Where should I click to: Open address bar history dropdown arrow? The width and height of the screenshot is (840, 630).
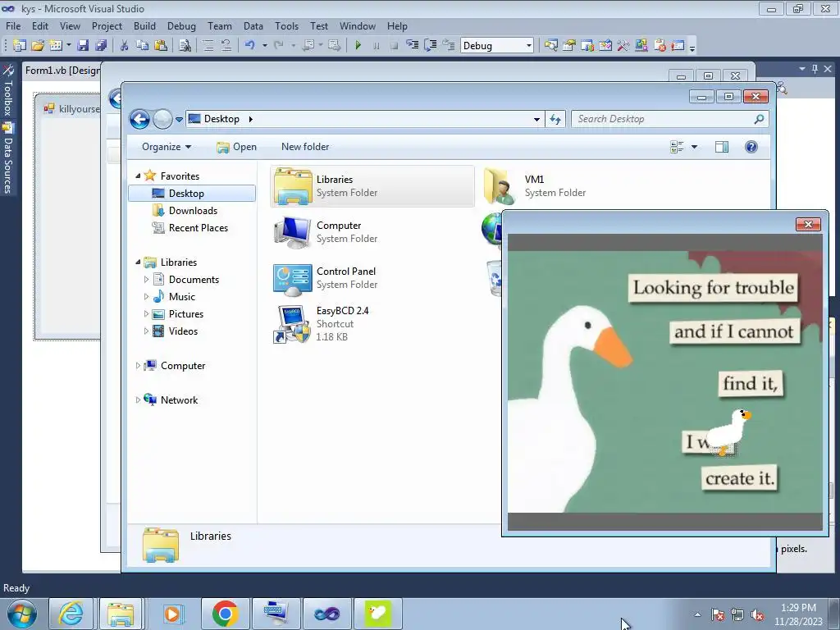pos(536,120)
